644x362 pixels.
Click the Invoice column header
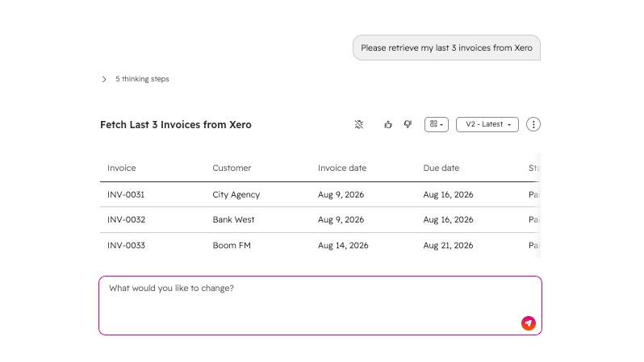pyautogui.click(x=122, y=168)
